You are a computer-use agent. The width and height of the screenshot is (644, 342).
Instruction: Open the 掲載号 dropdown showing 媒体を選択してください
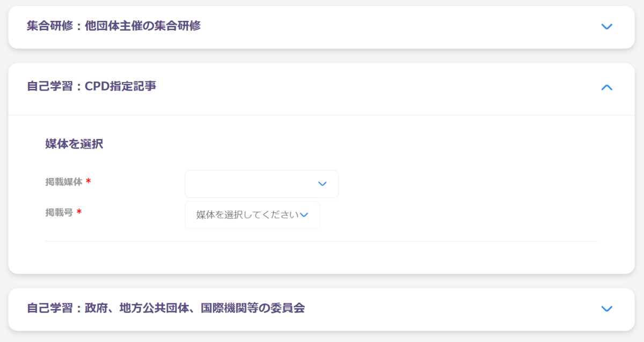252,215
